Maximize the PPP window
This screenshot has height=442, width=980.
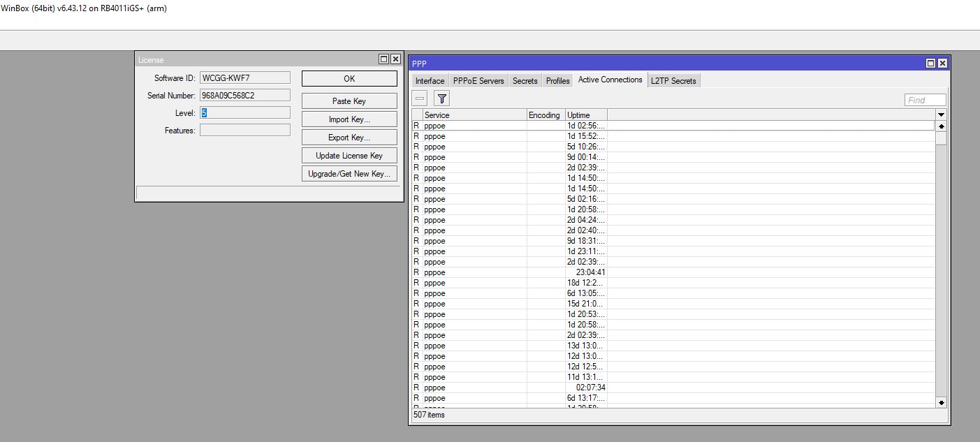click(x=930, y=64)
